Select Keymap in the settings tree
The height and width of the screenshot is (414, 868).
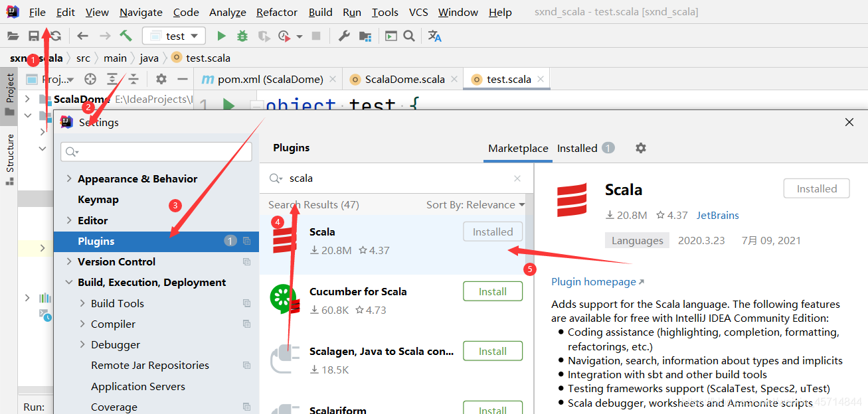click(x=98, y=199)
